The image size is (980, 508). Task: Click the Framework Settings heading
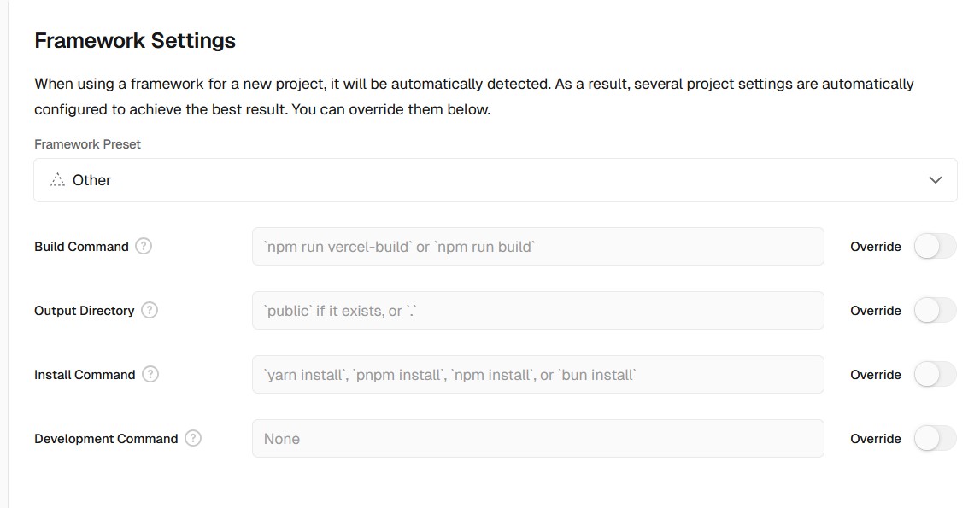[135, 41]
